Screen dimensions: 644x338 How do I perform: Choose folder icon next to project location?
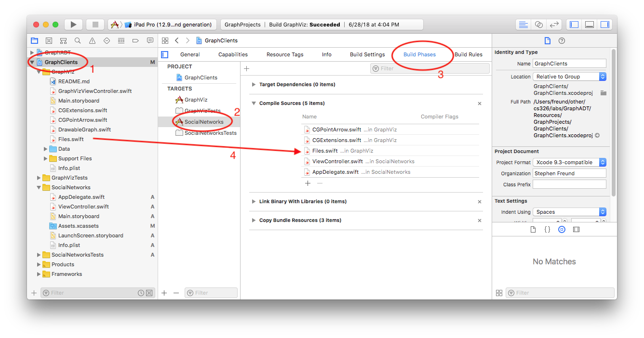click(x=603, y=93)
